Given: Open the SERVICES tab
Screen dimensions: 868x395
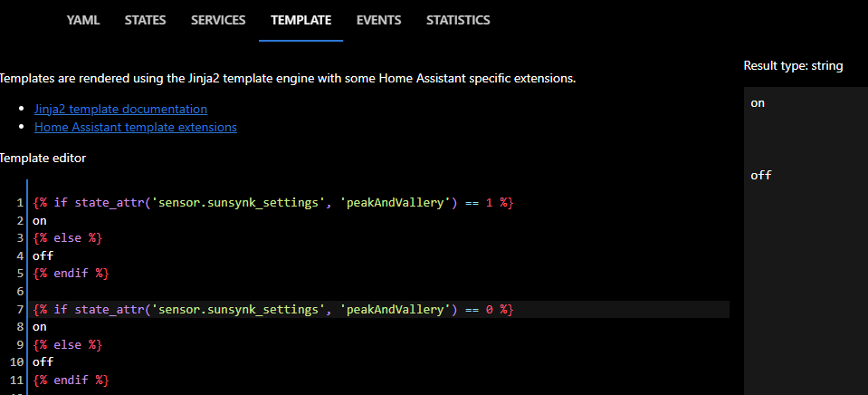Looking at the screenshot, I should 218,21.
